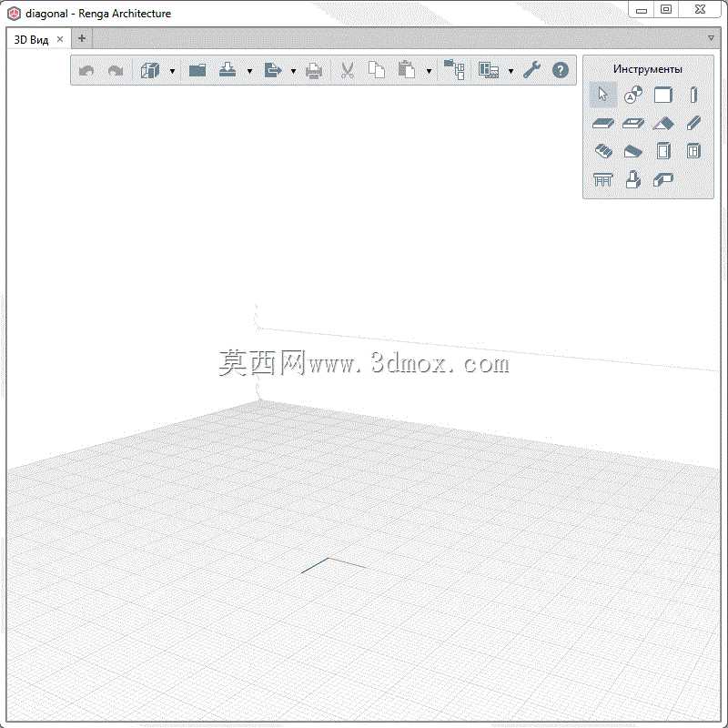
Task: Open the project explorer tree icon
Action: [x=454, y=70]
